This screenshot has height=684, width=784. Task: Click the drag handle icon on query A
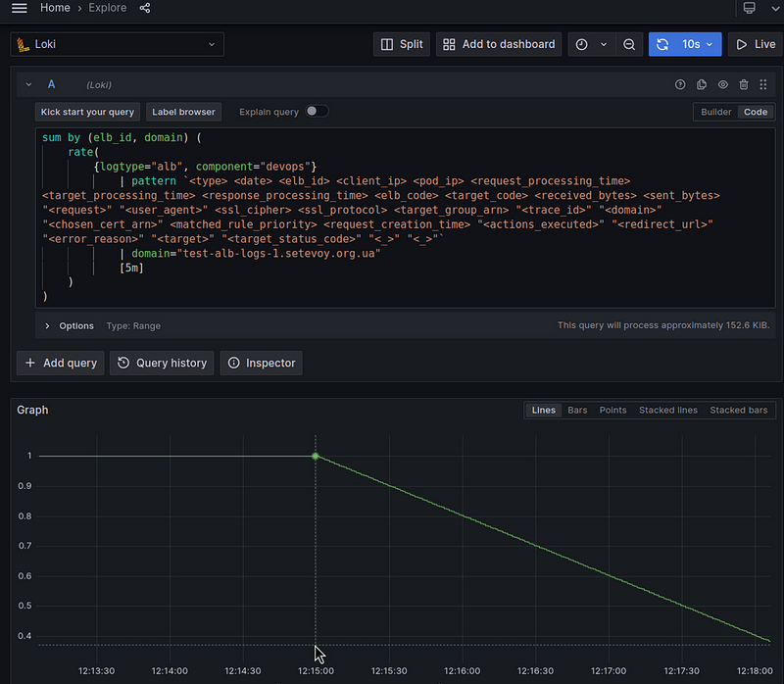click(763, 85)
